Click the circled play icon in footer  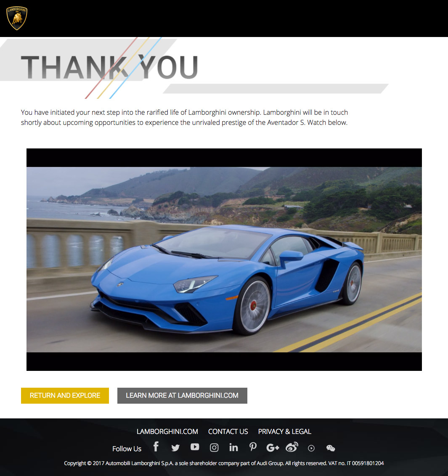tap(311, 448)
